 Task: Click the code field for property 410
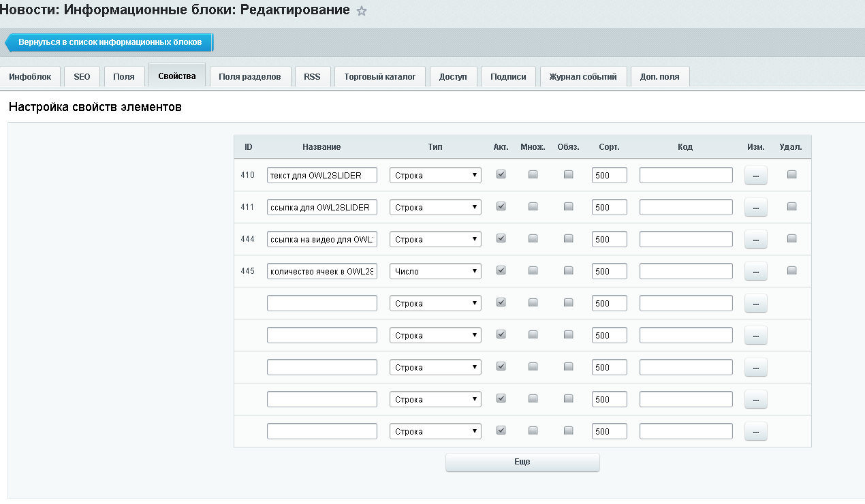[686, 175]
